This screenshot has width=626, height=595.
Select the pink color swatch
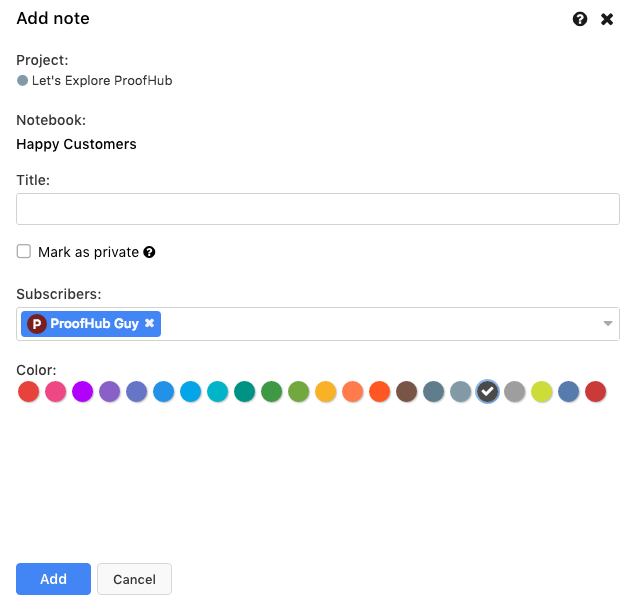[x=55, y=391]
